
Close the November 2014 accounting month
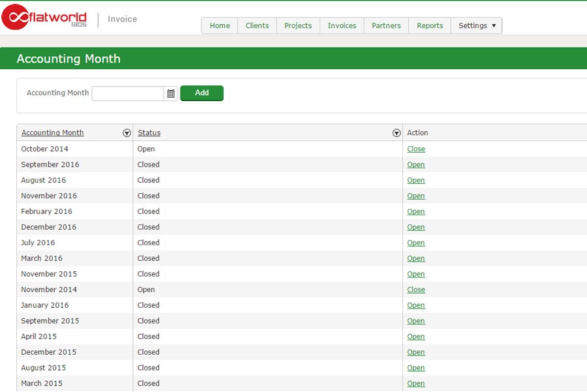click(x=415, y=290)
